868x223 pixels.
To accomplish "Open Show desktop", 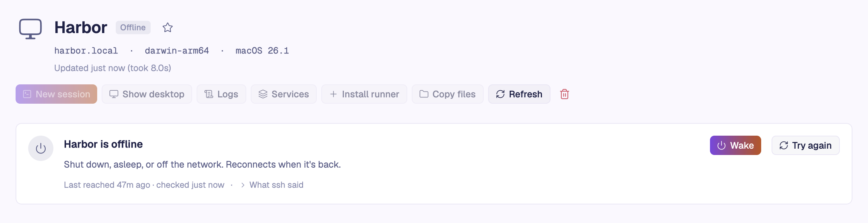I will (147, 94).
